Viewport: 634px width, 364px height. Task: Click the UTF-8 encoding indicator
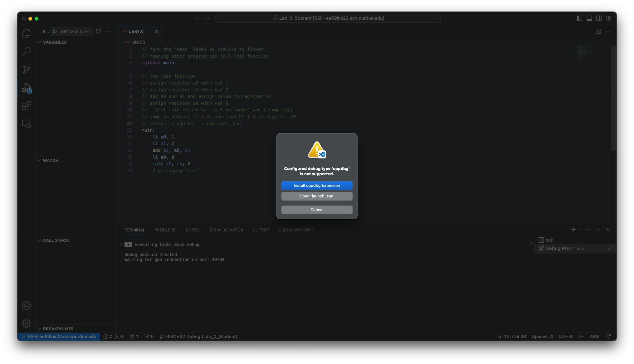(566, 337)
